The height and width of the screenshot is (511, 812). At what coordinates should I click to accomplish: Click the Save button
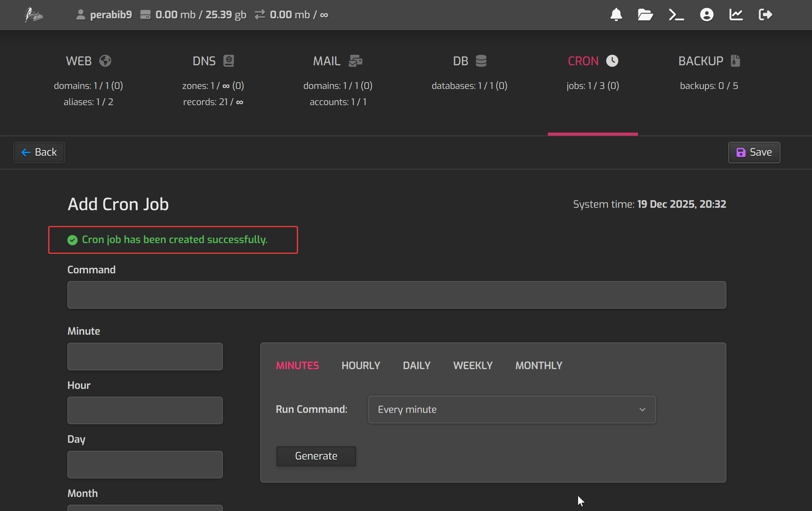(754, 152)
